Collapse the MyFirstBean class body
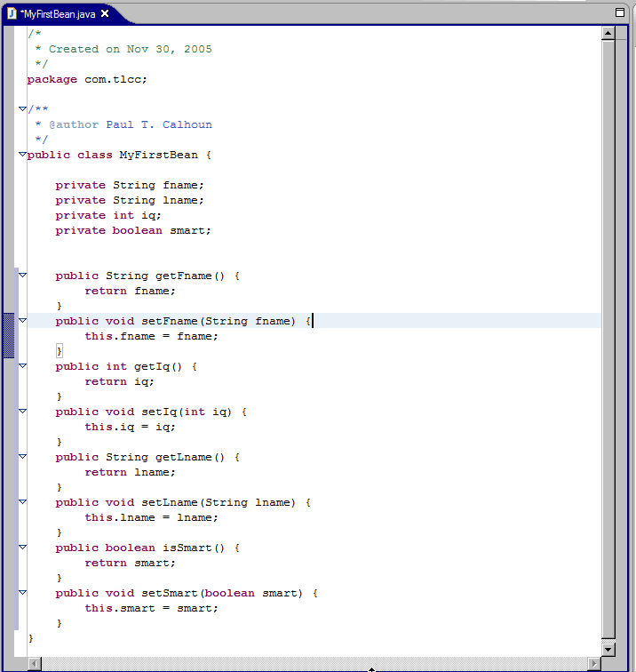 (x=23, y=155)
